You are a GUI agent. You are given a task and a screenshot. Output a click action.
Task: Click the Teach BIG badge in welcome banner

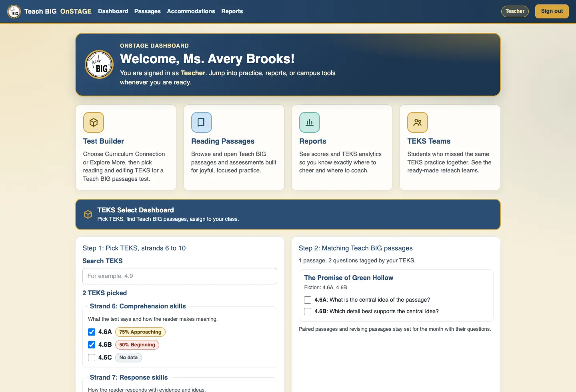[x=99, y=64]
